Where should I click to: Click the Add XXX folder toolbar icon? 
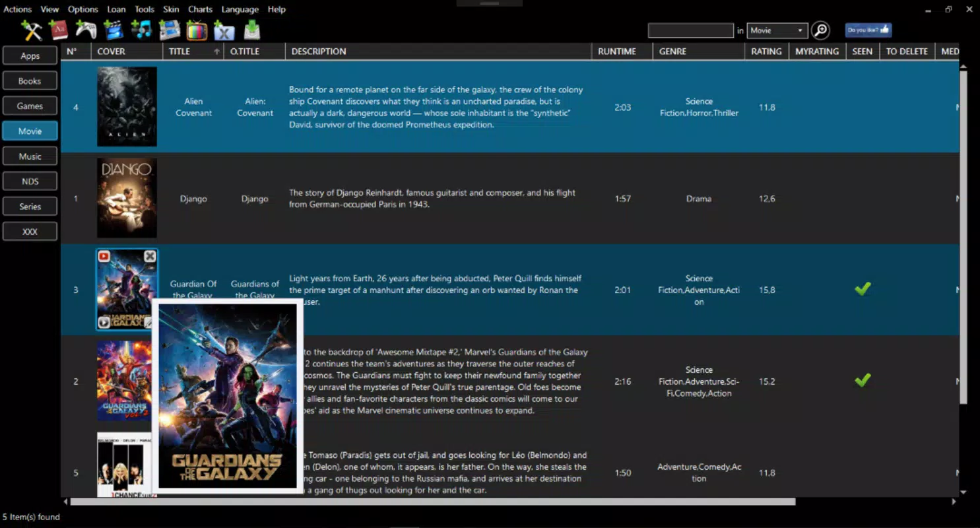click(224, 30)
